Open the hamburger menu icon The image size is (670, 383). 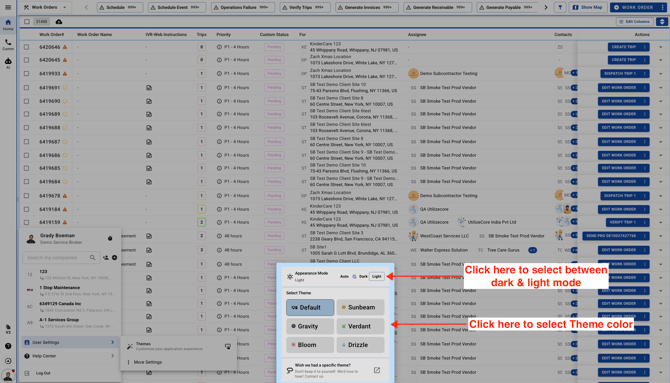coord(8,7)
